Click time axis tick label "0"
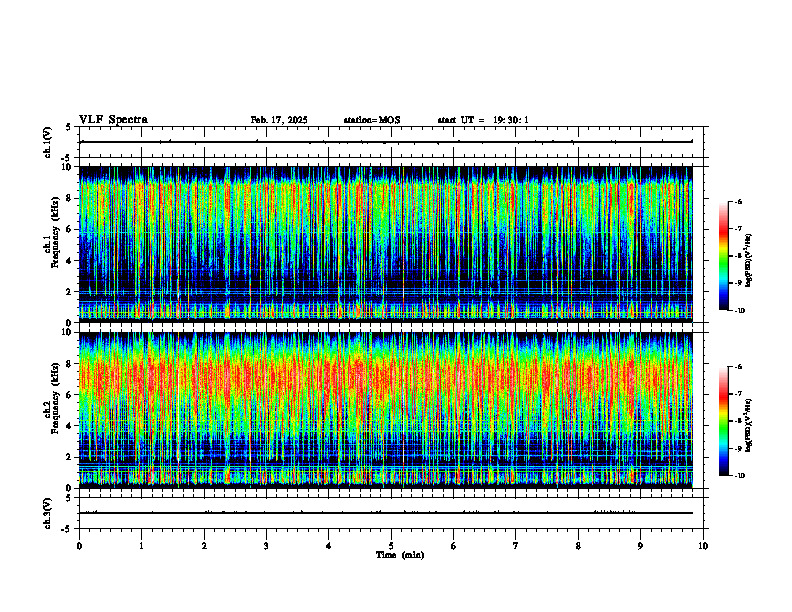792x612 pixels. (79, 546)
